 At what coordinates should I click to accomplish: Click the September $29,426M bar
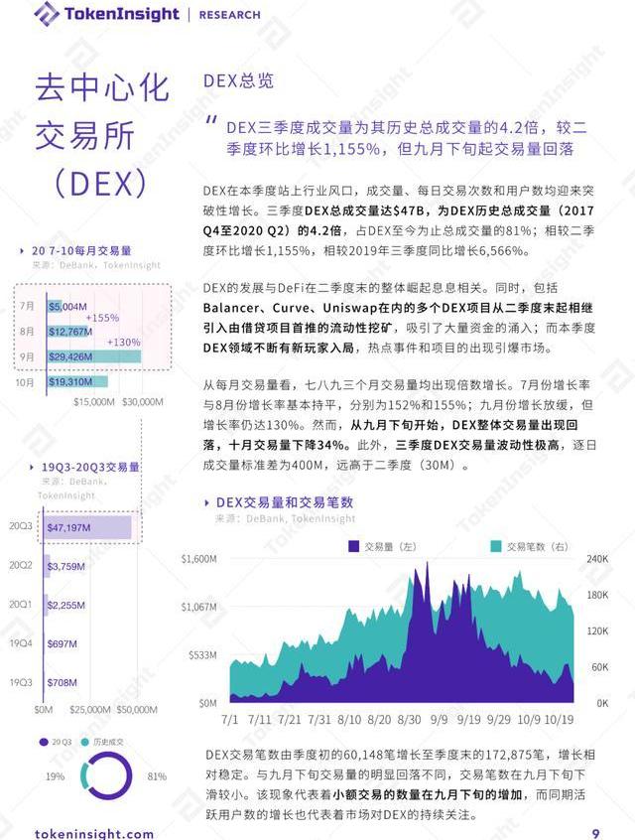point(93,356)
